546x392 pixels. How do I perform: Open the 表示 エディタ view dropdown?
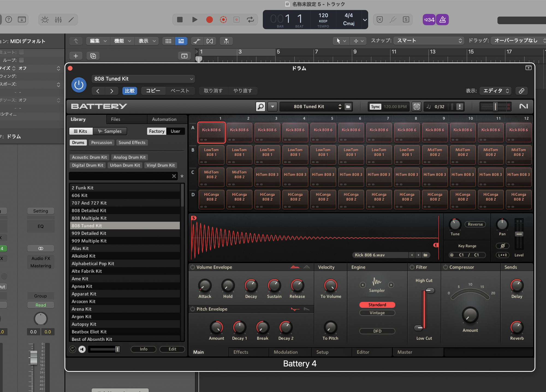[496, 91]
